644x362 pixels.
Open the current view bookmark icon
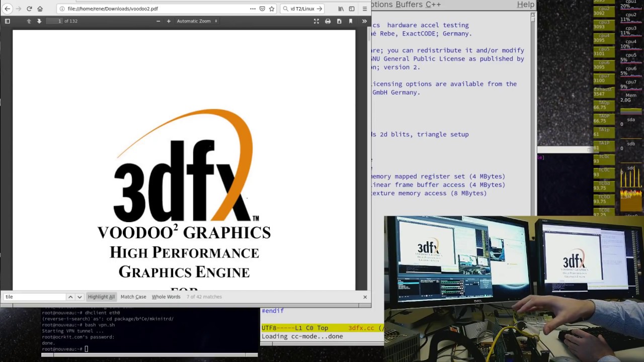point(351,21)
